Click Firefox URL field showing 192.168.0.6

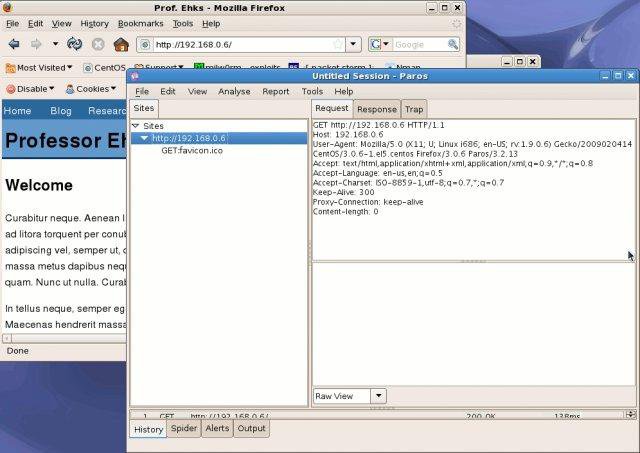point(242,44)
